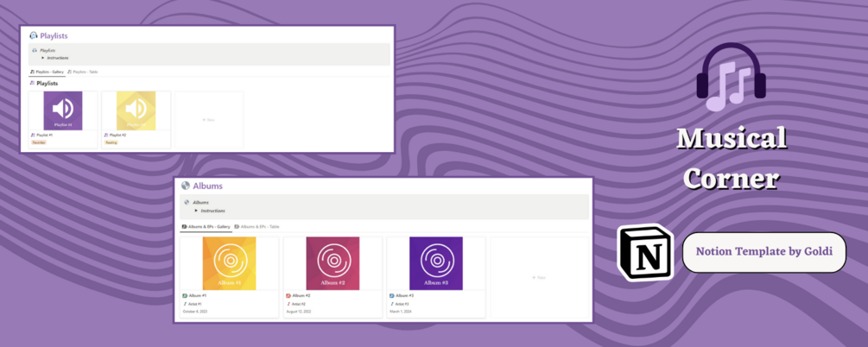Click the Album #1 card title text
The image size is (868, 347).
tap(198, 296)
